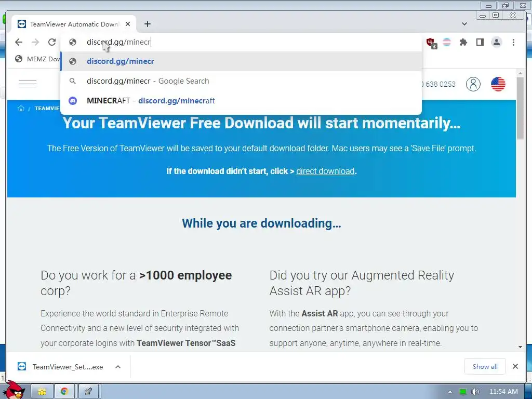Click the direct download link
The image size is (532, 399).
coord(325,171)
